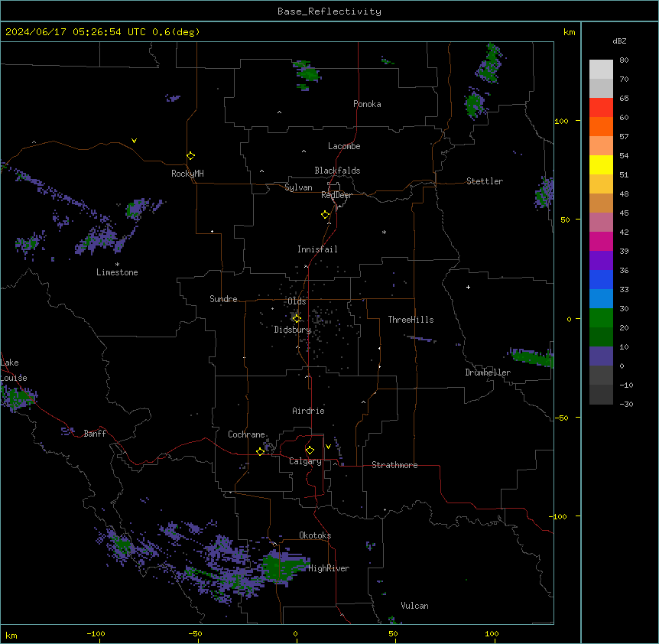Click the RockyMH label

click(x=187, y=174)
